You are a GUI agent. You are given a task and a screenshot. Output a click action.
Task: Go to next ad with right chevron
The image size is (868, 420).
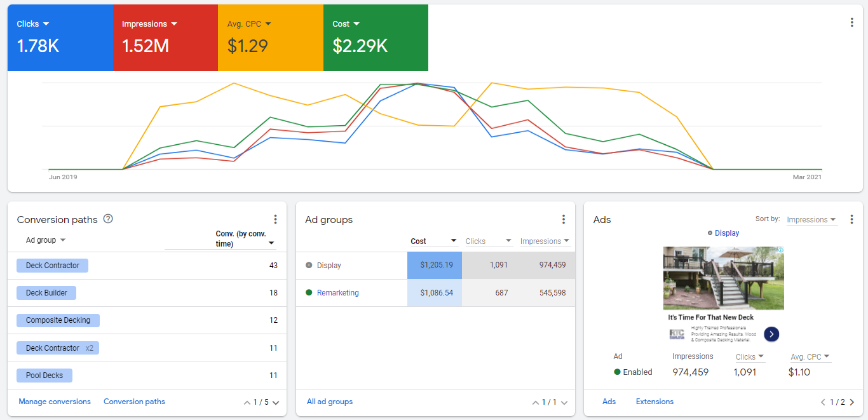point(852,402)
